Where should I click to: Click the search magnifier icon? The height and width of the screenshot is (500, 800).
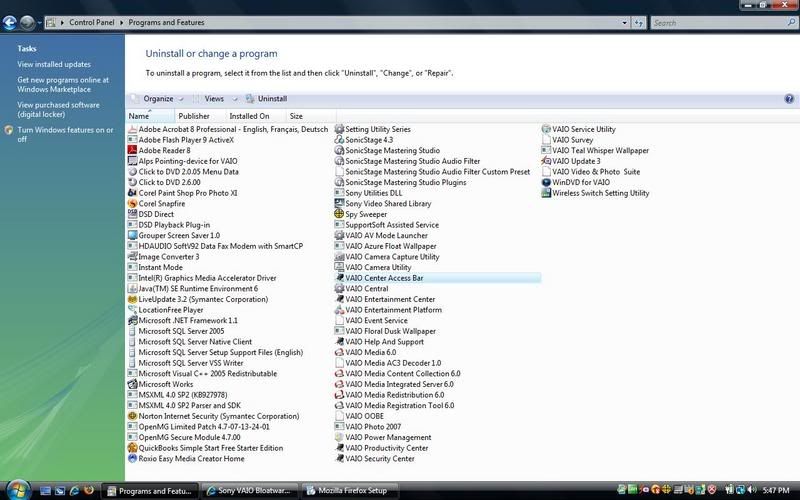791,22
